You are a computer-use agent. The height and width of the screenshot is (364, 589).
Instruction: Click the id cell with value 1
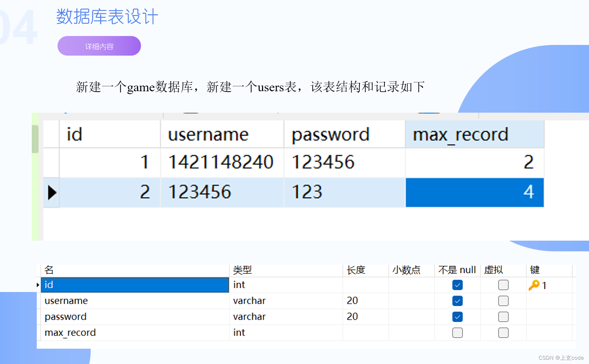[110, 163]
